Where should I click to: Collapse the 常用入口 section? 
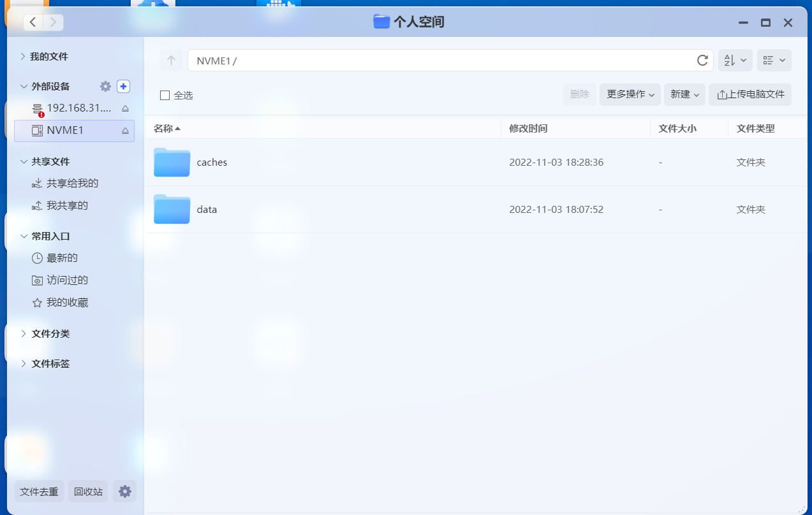pyautogui.click(x=24, y=236)
